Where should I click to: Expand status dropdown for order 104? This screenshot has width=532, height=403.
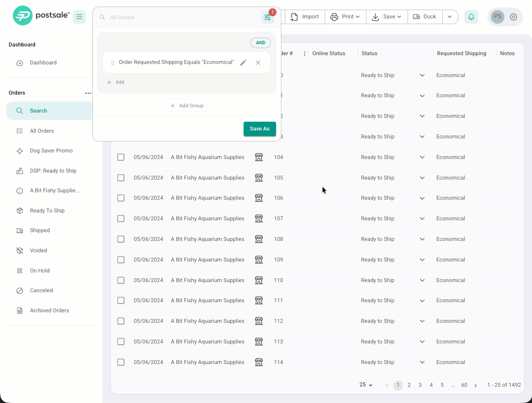(x=422, y=157)
